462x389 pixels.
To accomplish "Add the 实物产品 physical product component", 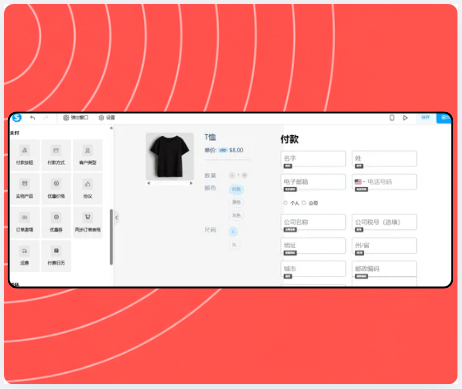I will [x=25, y=189].
